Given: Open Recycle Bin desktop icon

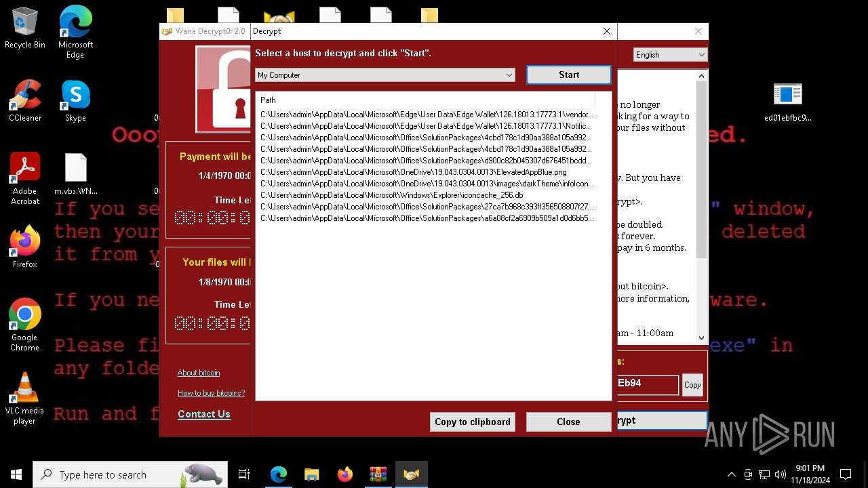Looking at the screenshot, I should tap(25, 28).
